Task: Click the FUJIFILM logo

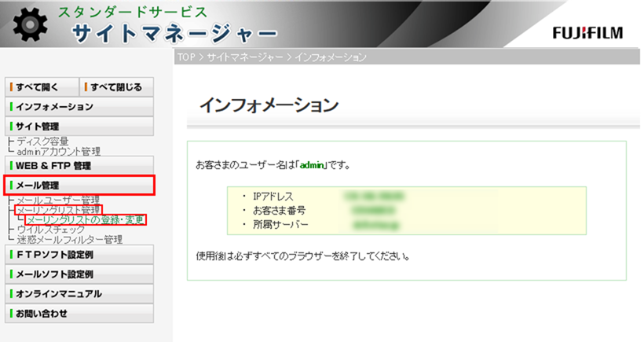Action: tap(587, 33)
